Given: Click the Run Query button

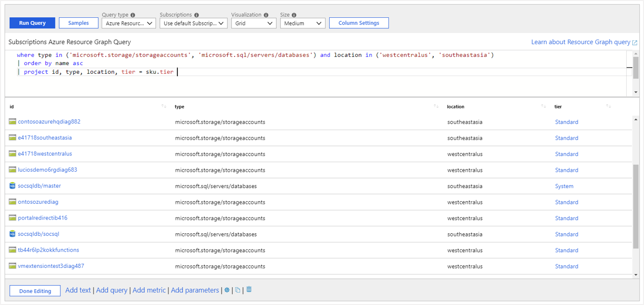Looking at the screenshot, I should (32, 23).
